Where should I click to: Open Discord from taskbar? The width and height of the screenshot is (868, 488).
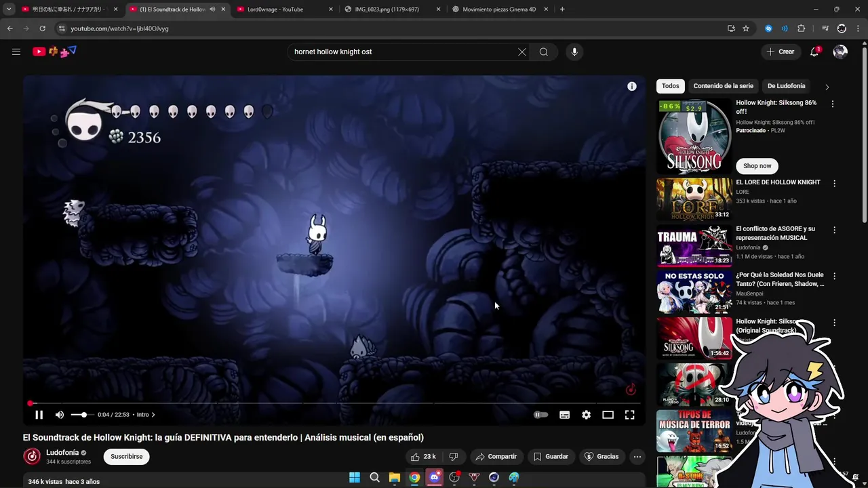(435, 477)
